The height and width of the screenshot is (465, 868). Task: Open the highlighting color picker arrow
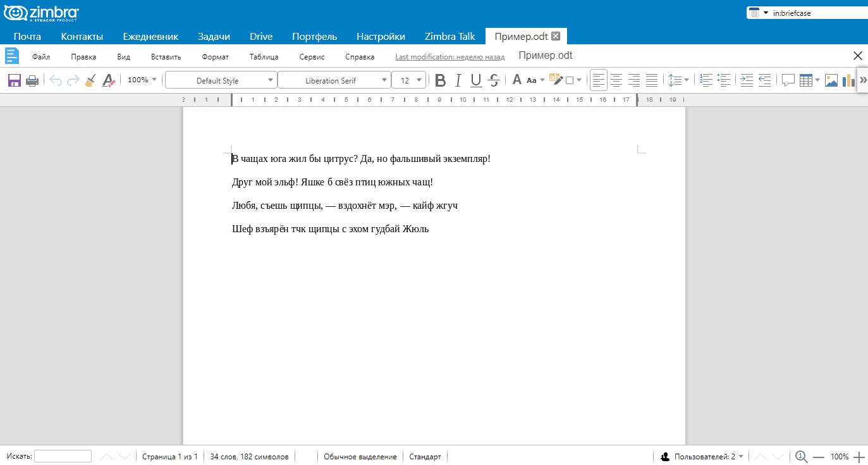[578, 80]
